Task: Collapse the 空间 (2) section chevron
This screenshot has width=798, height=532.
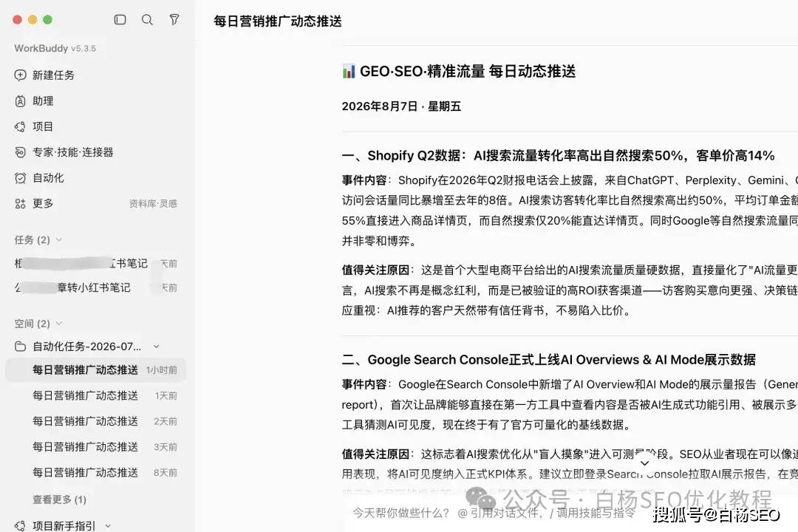Action: pos(59,324)
